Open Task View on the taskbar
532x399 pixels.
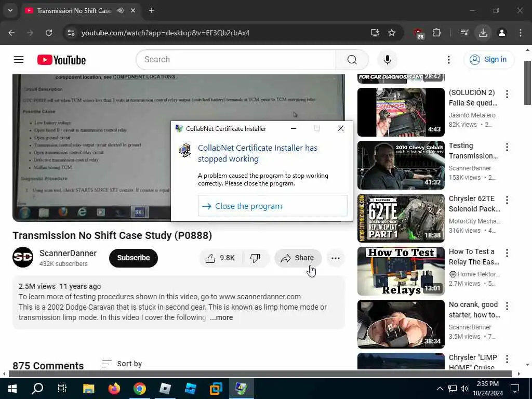62,389
